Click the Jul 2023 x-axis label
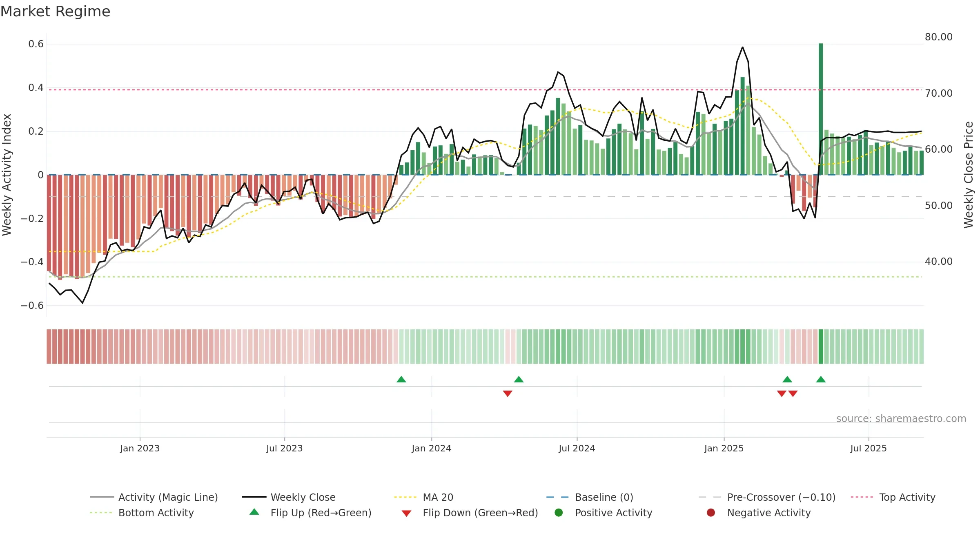The height and width of the screenshot is (551, 980). 285,448
